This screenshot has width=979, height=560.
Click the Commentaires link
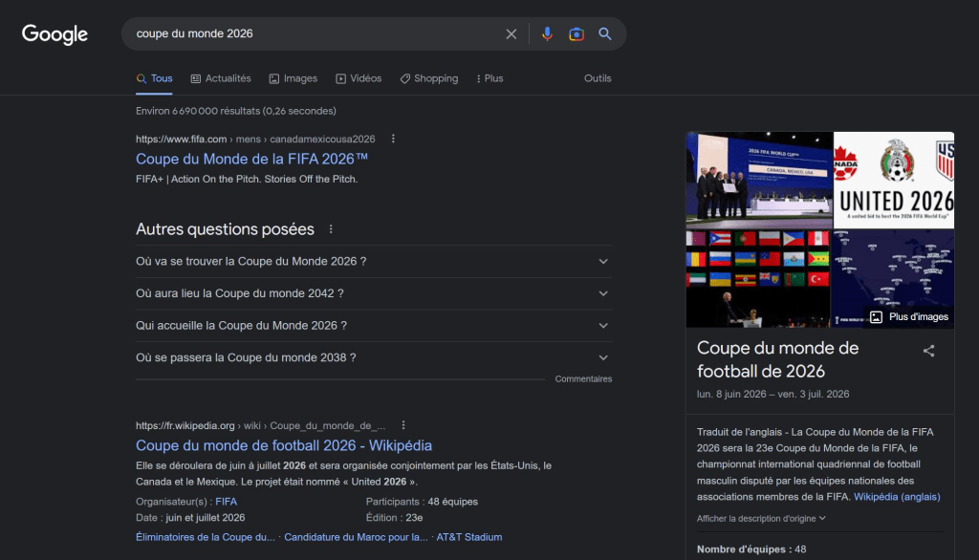[583, 378]
